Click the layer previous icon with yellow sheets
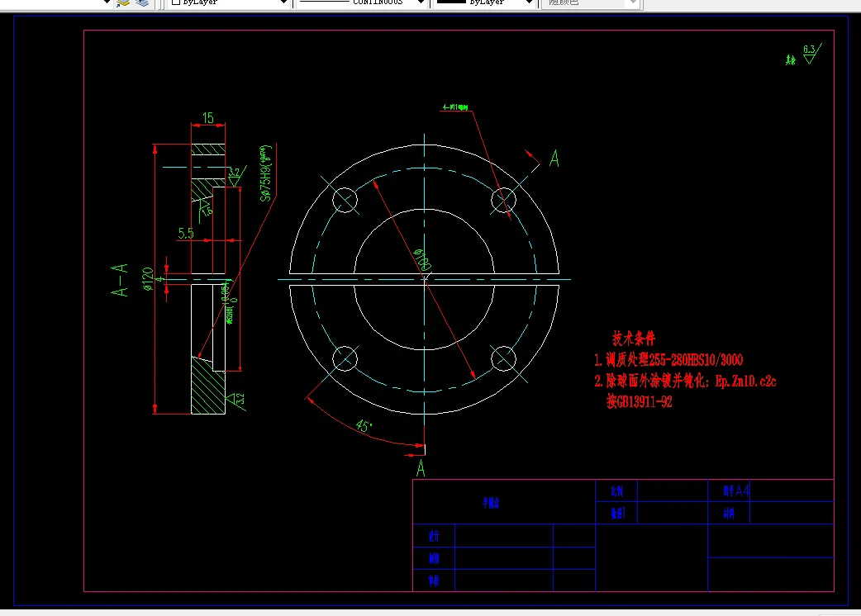The width and height of the screenshot is (861, 616). (x=124, y=2)
